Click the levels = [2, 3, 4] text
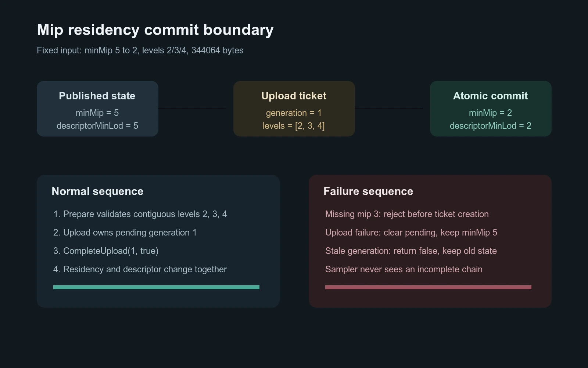Screen dimensions: 588x368 tap(294, 126)
